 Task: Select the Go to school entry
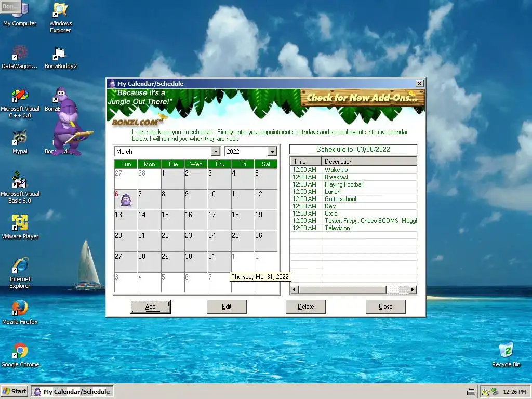[x=354, y=199]
